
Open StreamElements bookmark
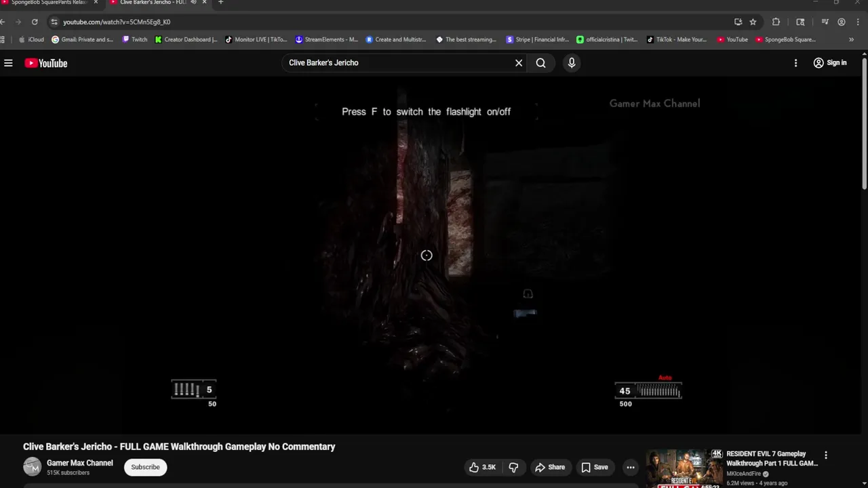tap(326, 39)
